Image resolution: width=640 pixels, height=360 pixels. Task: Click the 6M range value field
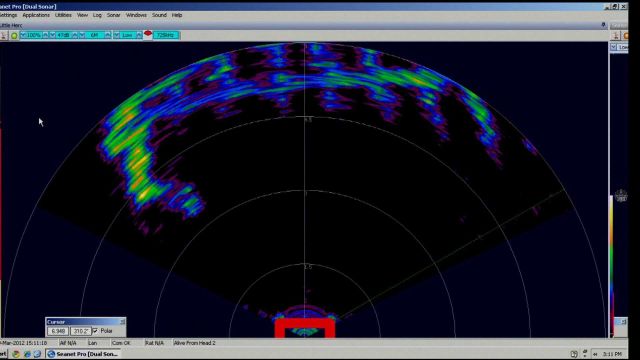coord(95,36)
